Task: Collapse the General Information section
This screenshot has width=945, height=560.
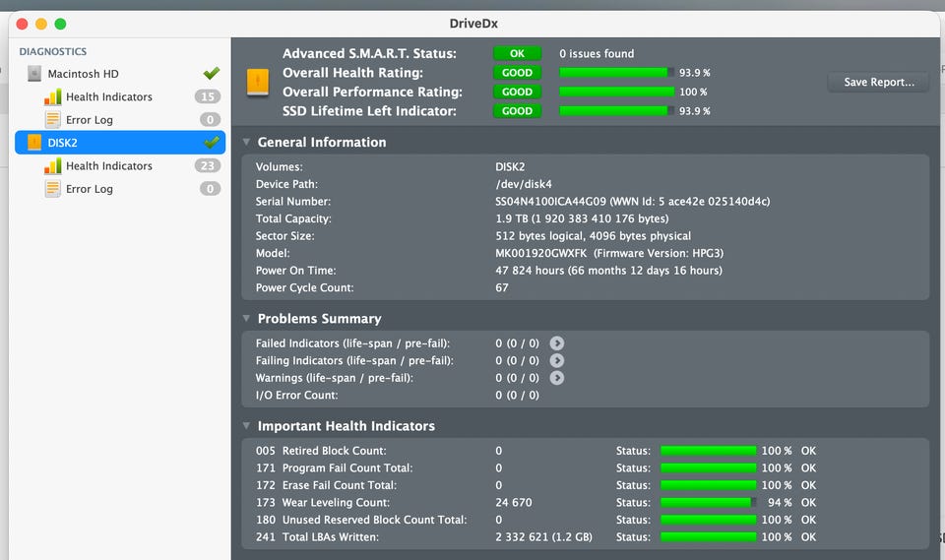Action: pyautogui.click(x=246, y=142)
